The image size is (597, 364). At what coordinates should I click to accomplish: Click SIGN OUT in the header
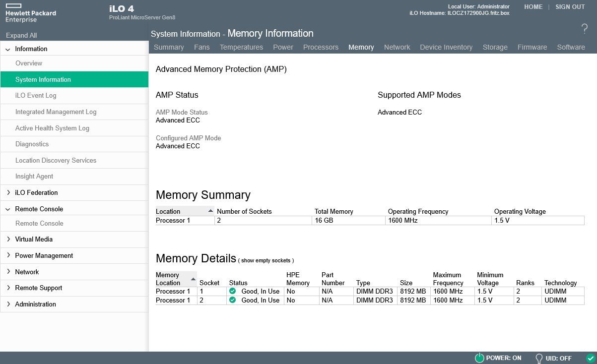pyautogui.click(x=570, y=7)
